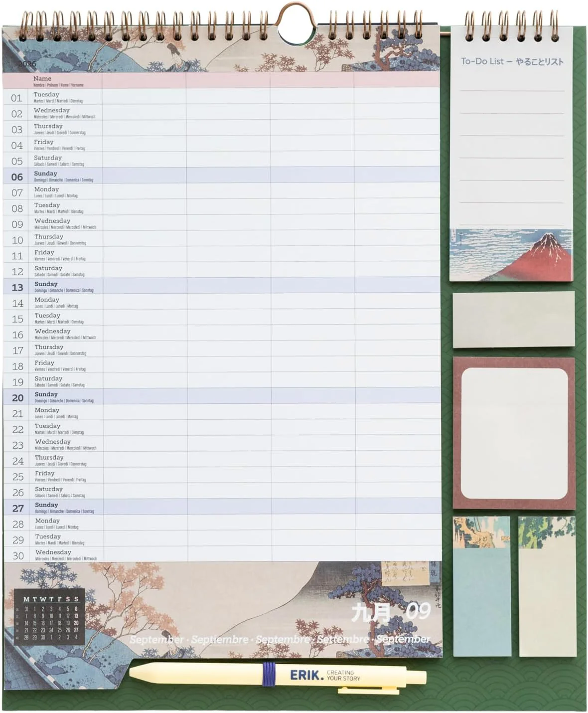Select the brown-bordered sticky note pad

tap(514, 433)
